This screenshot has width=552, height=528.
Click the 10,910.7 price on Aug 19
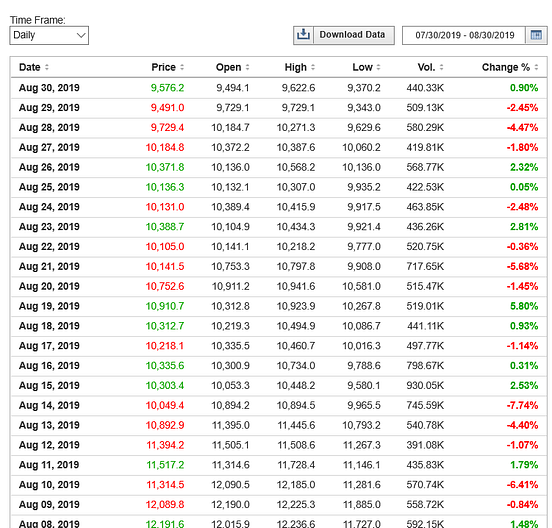point(165,306)
